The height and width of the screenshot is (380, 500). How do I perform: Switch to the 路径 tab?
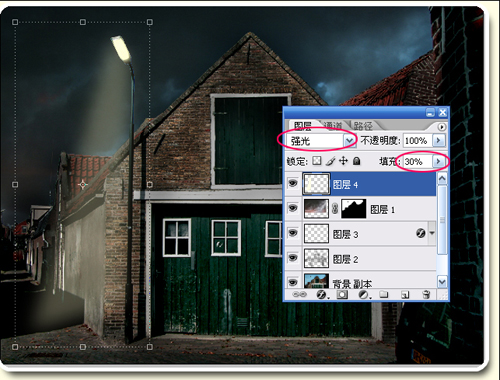pos(363,126)
